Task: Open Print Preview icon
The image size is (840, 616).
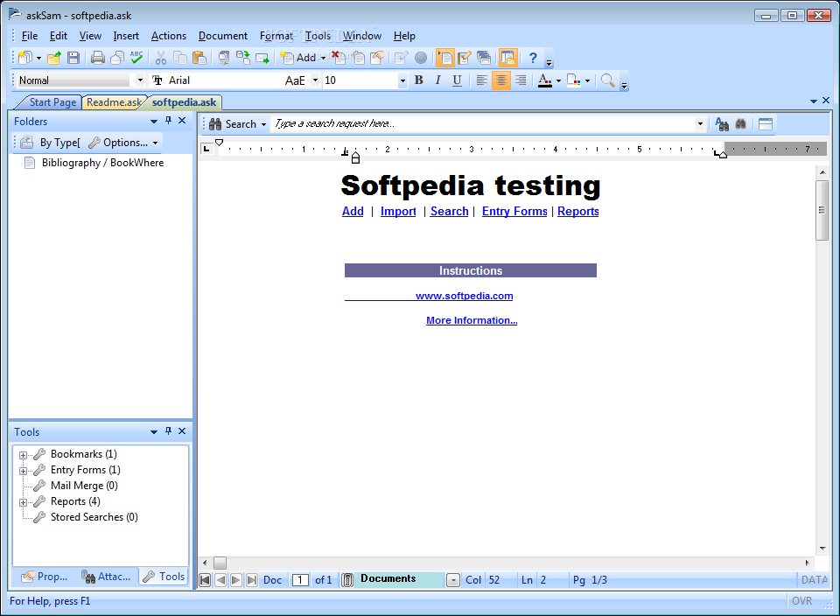Action: pyautogui.click(x=116, y=58)
